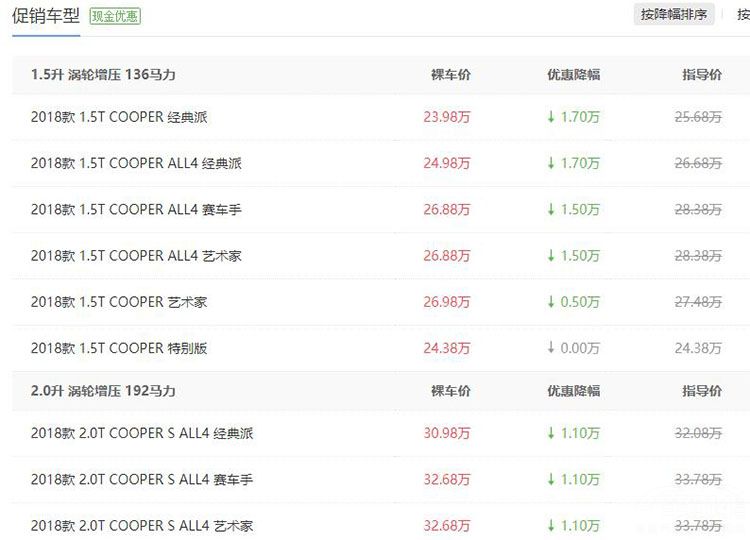Viewport: 750px width, 540px height.
Task: Click 裸车价 column header in 1.5升 section
Action: click(451, 75)
